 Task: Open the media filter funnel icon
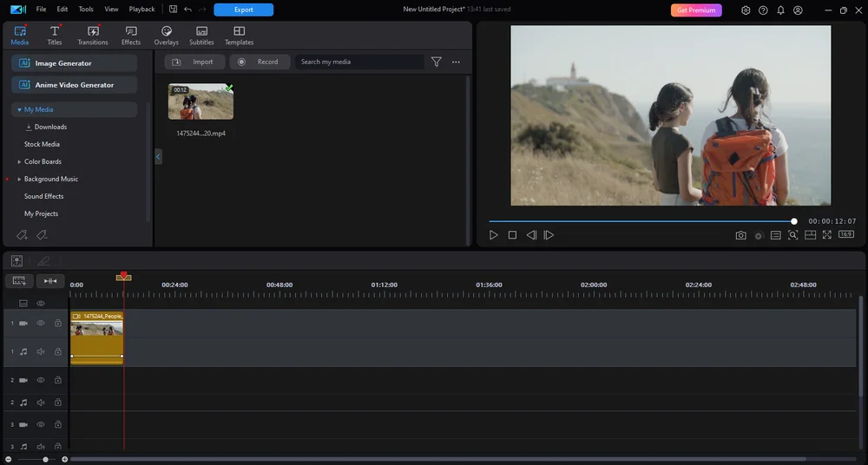point(437,62)
